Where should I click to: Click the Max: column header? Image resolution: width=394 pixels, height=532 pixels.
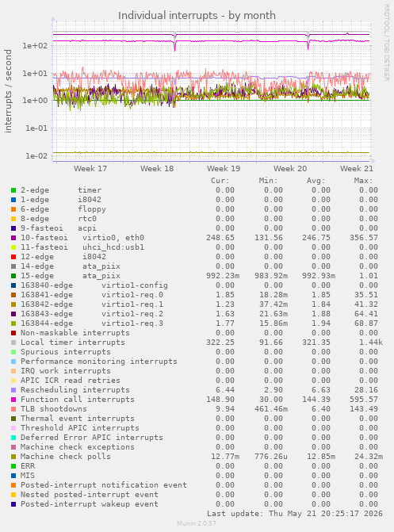coord(363,181)
